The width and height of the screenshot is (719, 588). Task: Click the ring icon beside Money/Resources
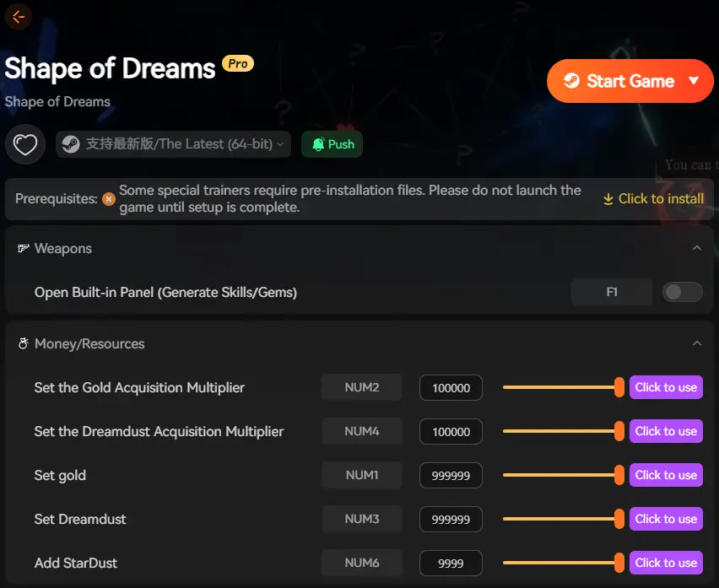coord(23,344)
